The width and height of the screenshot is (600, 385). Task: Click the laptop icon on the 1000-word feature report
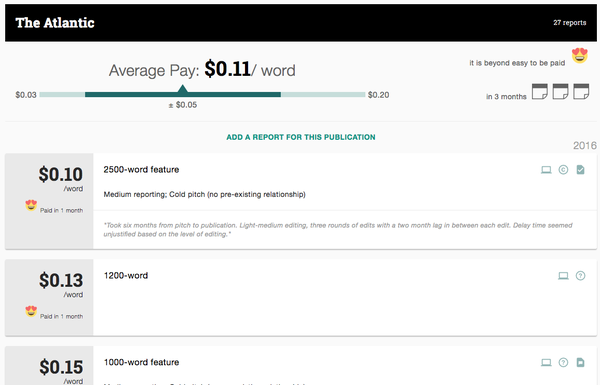point(546,362)
